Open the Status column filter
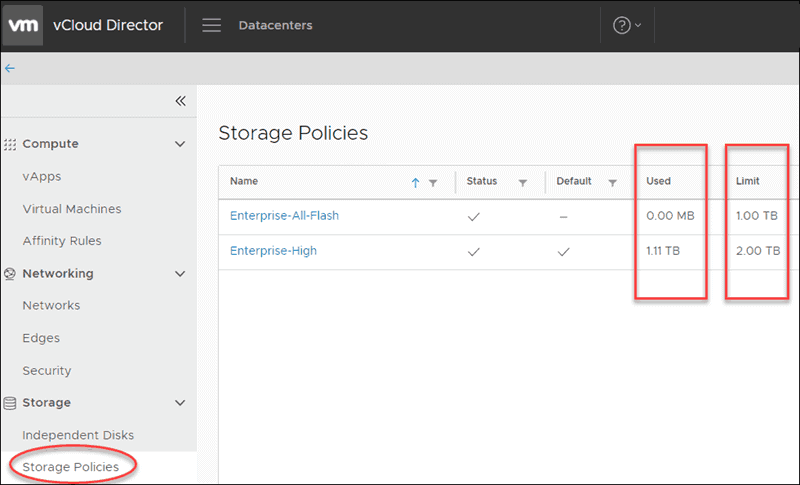800x485 pixels. [522, 183]
